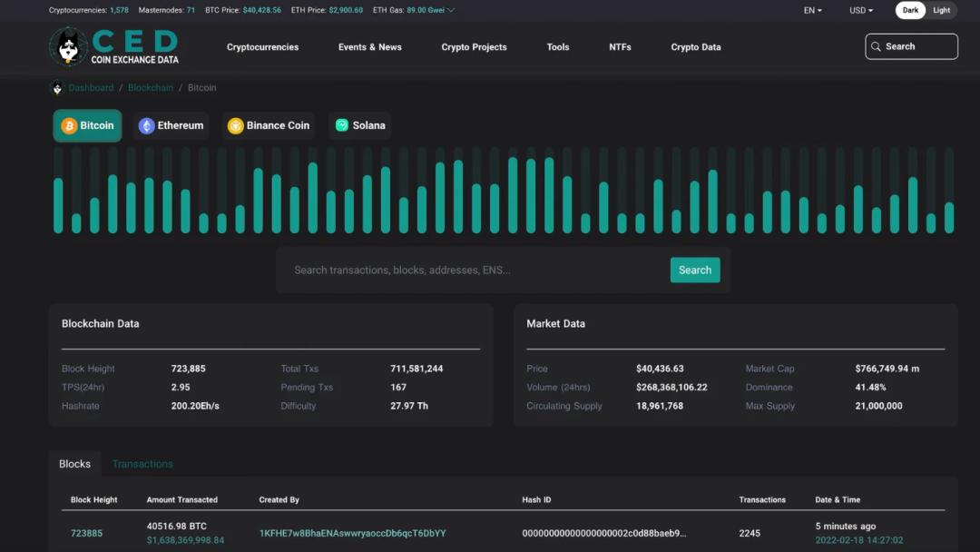The width and height of the screenshot is (980, 552).
Task: Switch to Dark theme
Action: pyautogui.click(x=910, y=10)
